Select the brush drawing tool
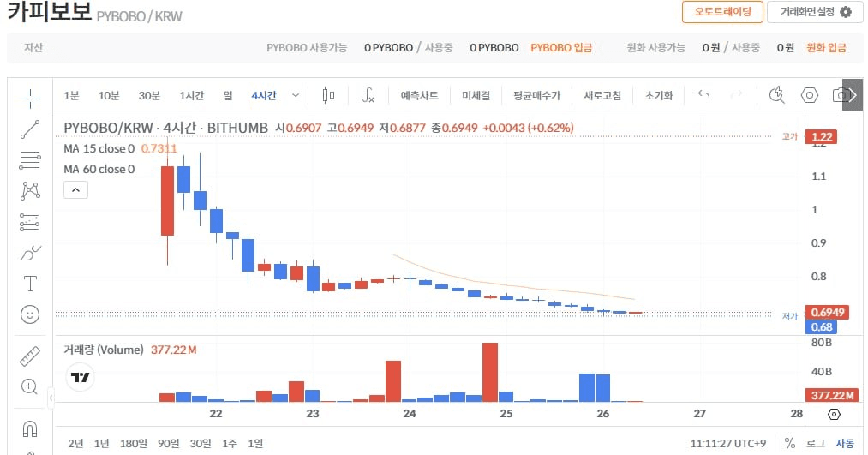This screenshot has height=455, width=868. pyautogui.click(x=30, y=253)
